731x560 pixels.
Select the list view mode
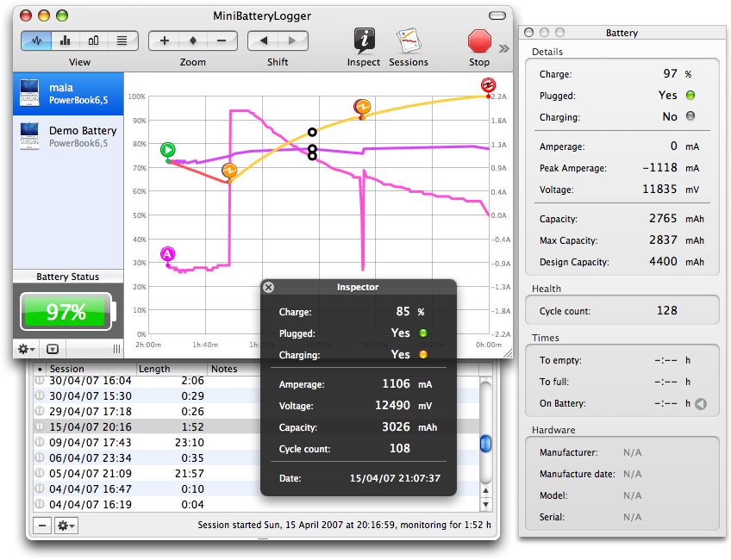click(x=122, y=40)
